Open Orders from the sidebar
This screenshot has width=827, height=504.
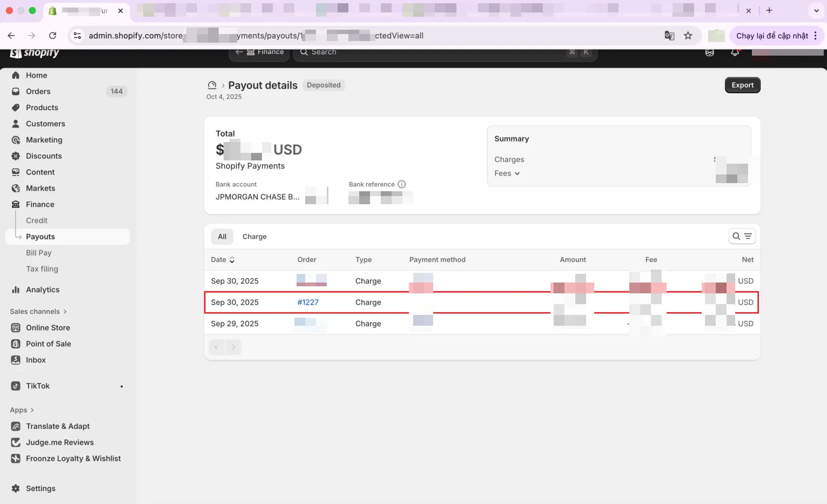point(38,91)
